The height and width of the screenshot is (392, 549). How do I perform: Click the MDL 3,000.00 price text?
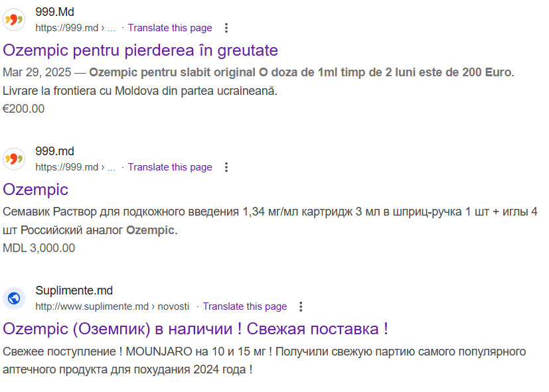[x=39, y=248]
